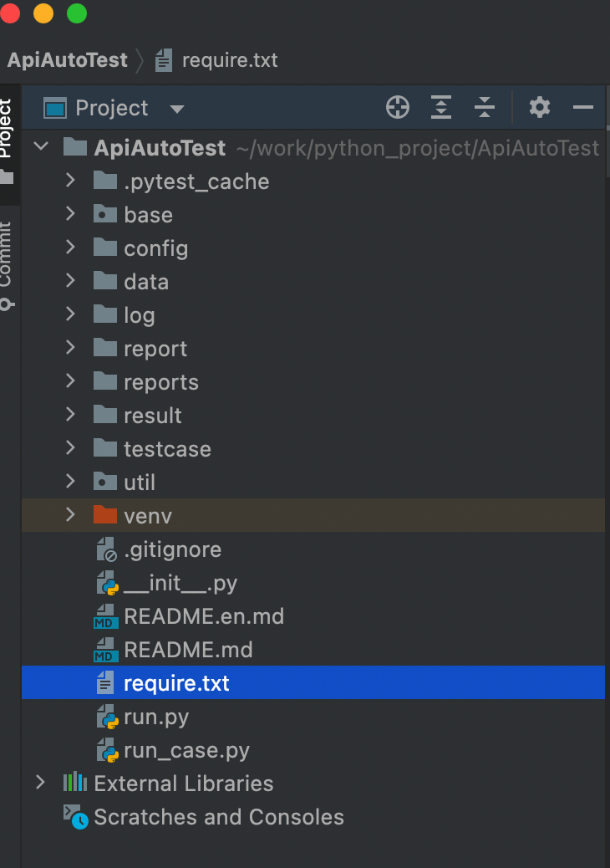Expand the testcase folder

pos(70,449)
